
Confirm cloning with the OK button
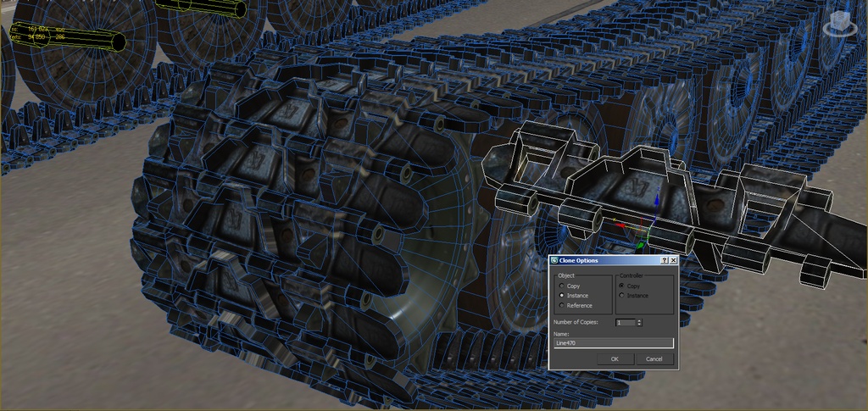[615, 359]
